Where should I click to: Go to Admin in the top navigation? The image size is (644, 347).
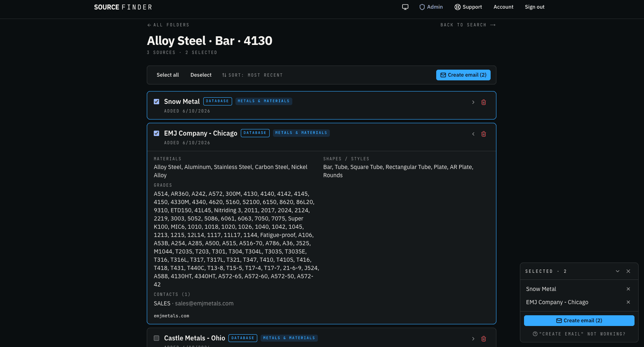[x=431, y=7]
